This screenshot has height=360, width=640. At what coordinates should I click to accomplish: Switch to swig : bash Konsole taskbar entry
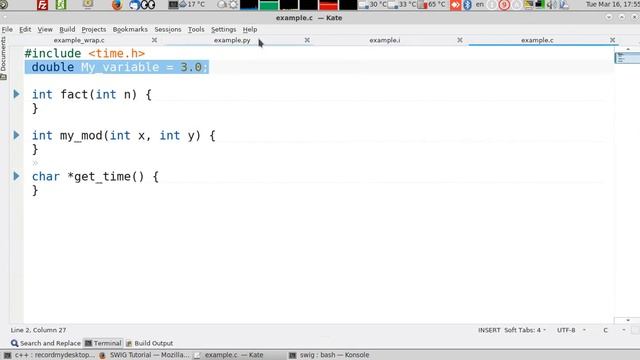pos(329,355)
